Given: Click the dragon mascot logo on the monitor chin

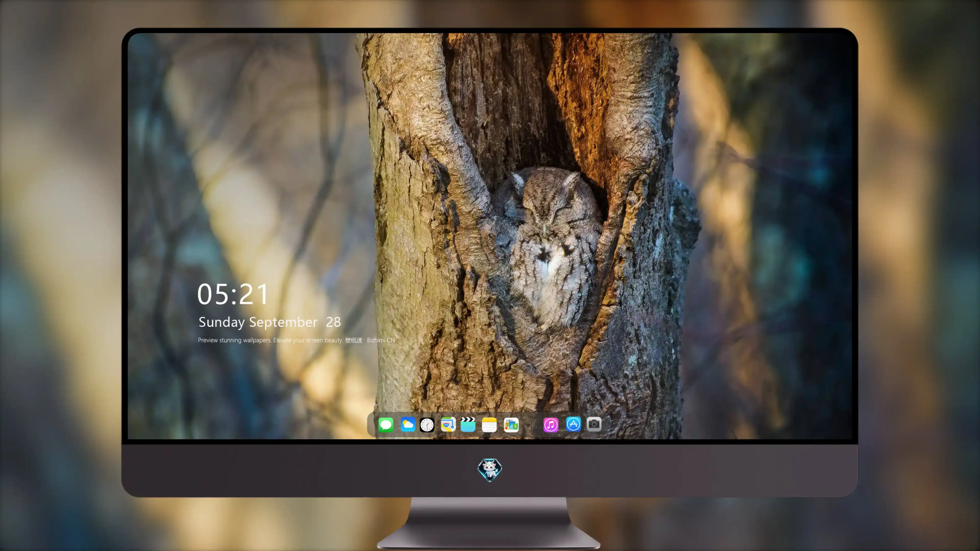Looking at the screenshot, I should click(x=490, y=470).
